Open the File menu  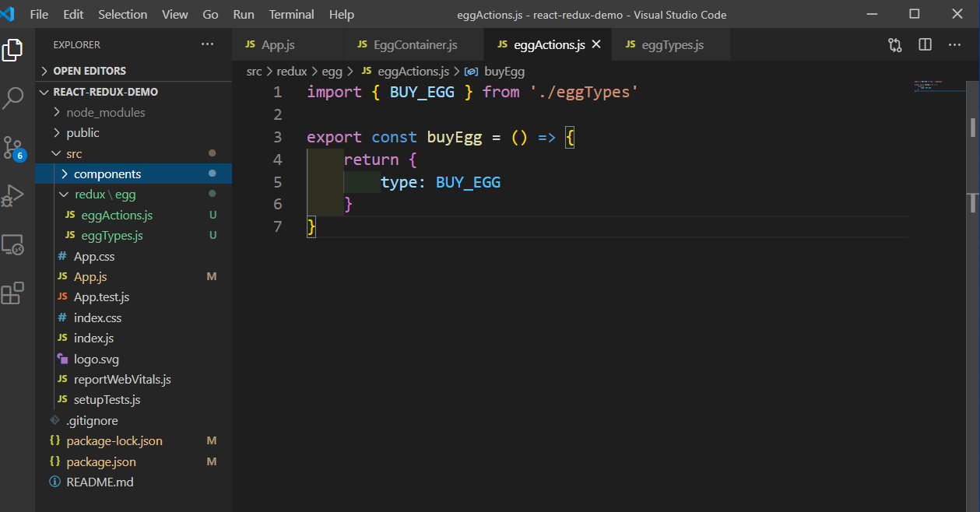[39, 14]
